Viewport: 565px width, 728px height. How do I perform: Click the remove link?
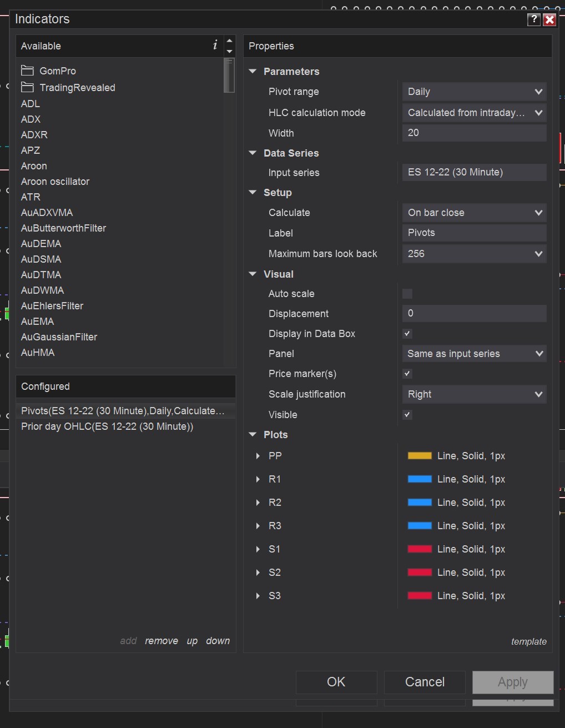tap(162, 641)
